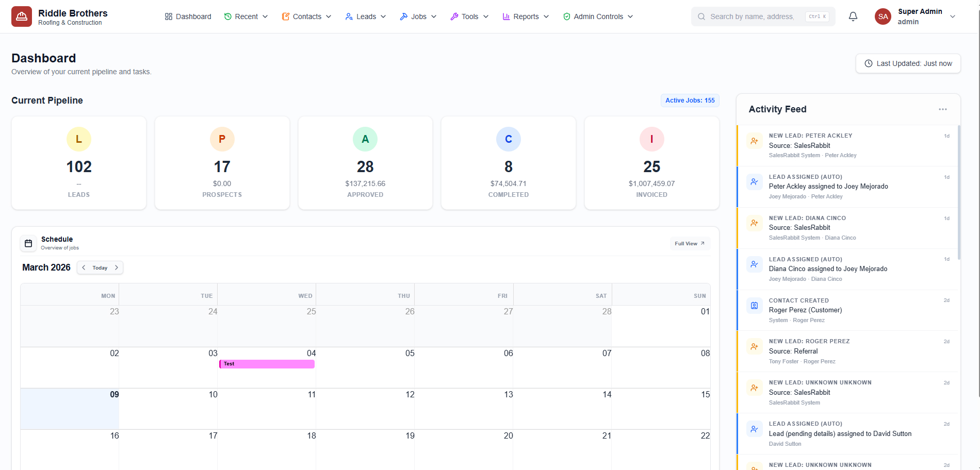Click the person-add icon on the Peter Ackley lead
Viewport: 980px width, 470px height.
pyautogui.click(x=754, y=140)
